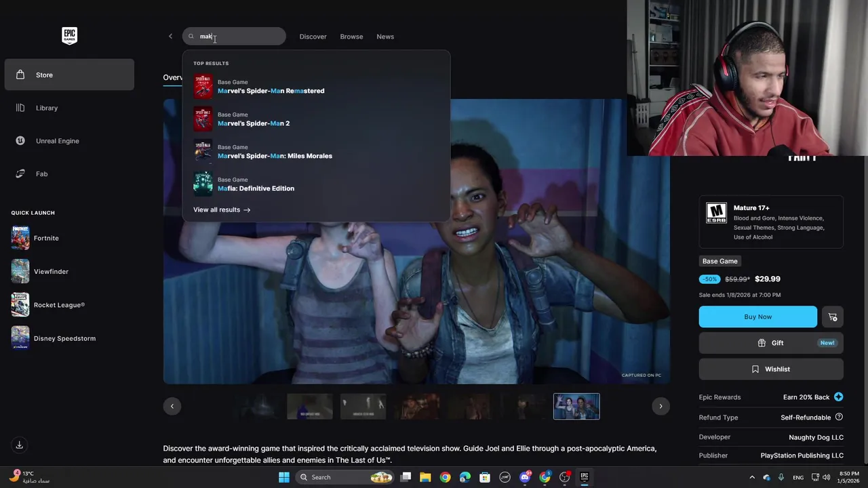This screenshot has width=868, height=488.
Task: Select Marvel's Spider-Man: Miles Morales result
Action: pos(315,151)
